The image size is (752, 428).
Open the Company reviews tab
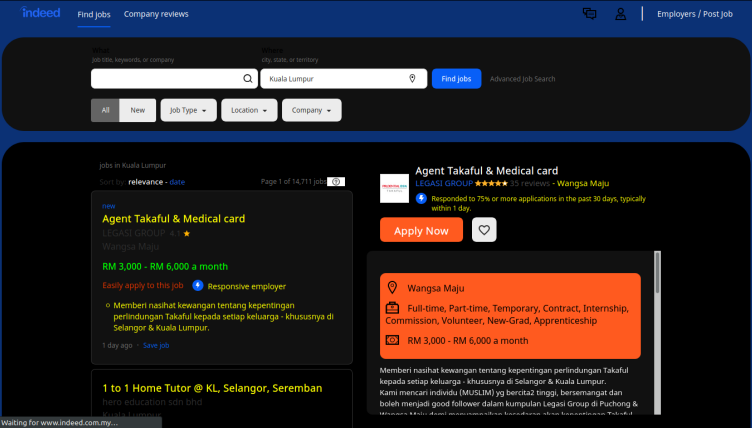click(x=156, y=14)
